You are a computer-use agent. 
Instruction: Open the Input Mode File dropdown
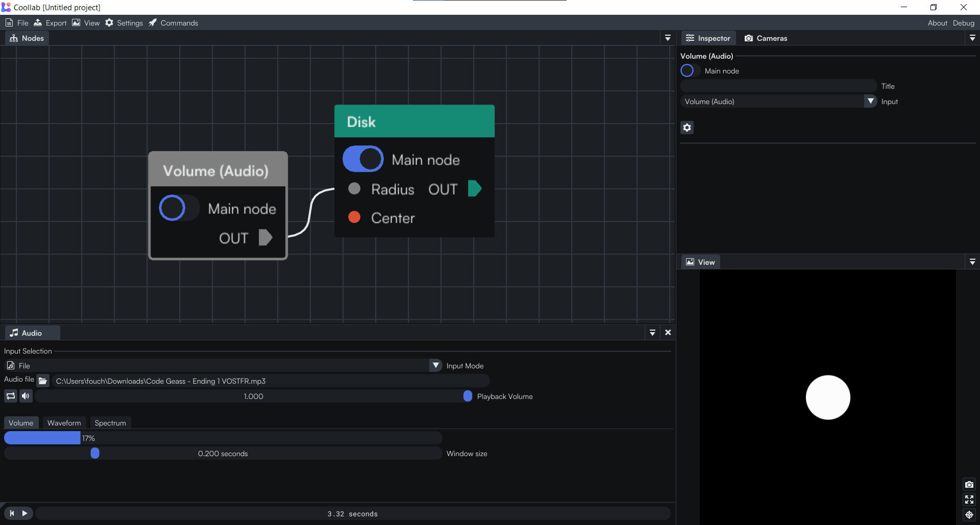tap(223, 366)
